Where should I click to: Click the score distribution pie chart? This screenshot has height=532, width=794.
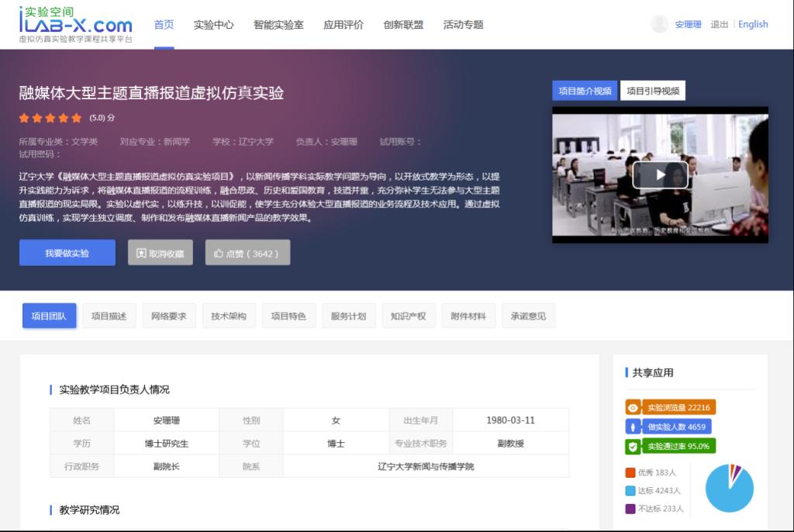(x=729, y=489)
